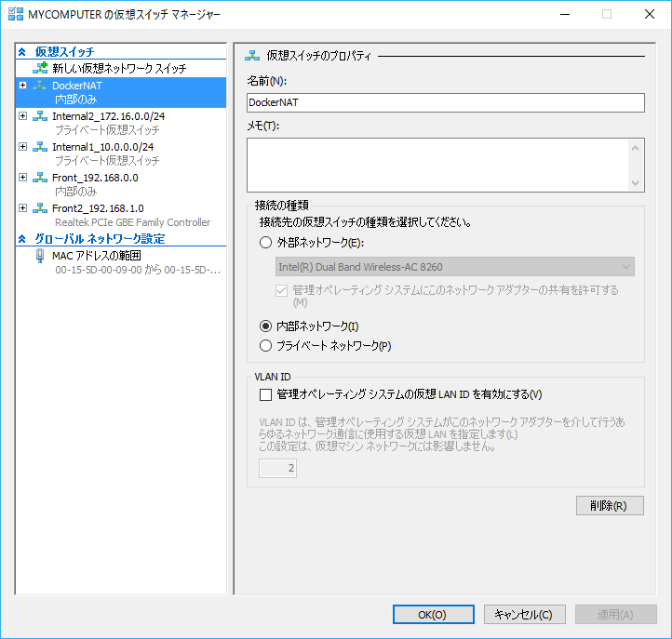Click the 名前 text field

(445, 103)
